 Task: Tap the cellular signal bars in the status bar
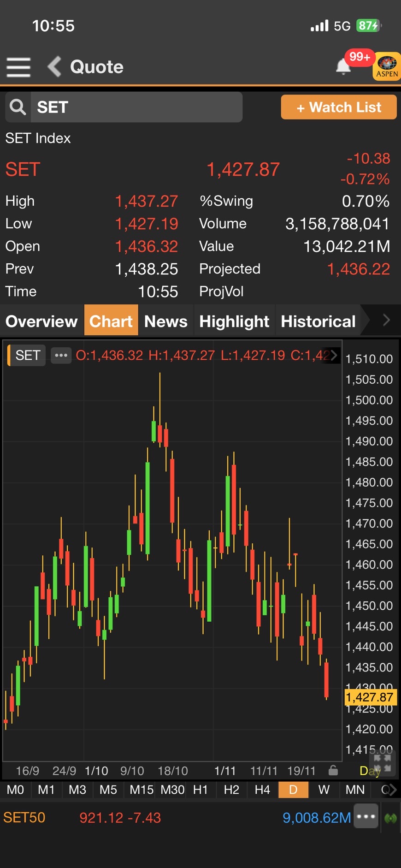point(319,26)
